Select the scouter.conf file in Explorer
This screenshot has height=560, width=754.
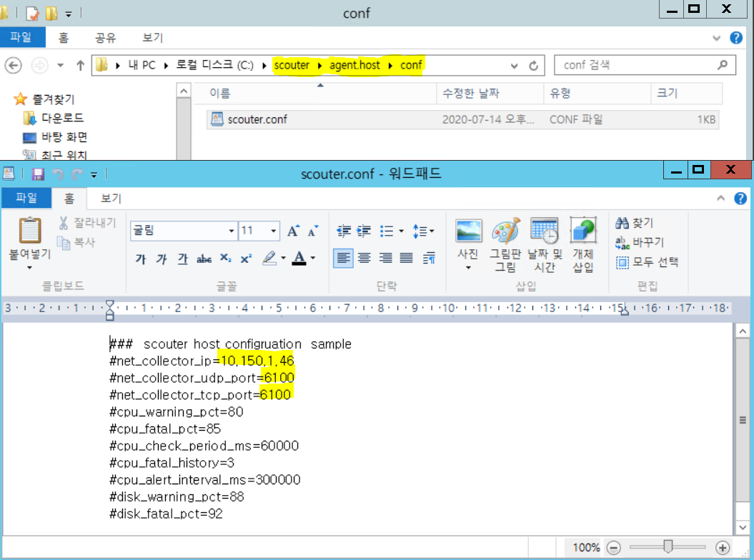462,120
